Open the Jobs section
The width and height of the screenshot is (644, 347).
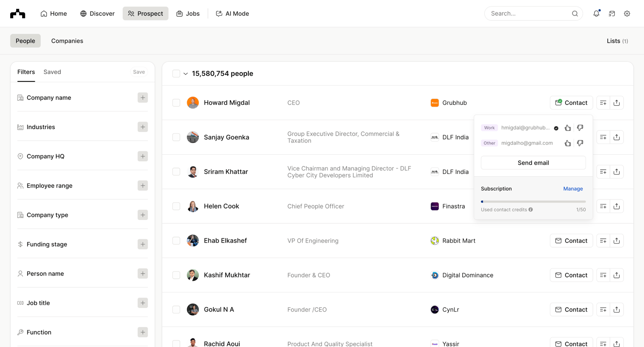point(188,14)
